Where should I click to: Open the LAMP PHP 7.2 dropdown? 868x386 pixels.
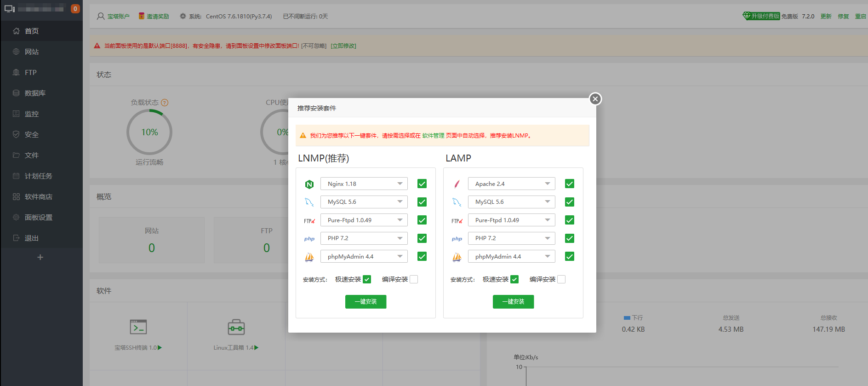(x=512, y=238)
